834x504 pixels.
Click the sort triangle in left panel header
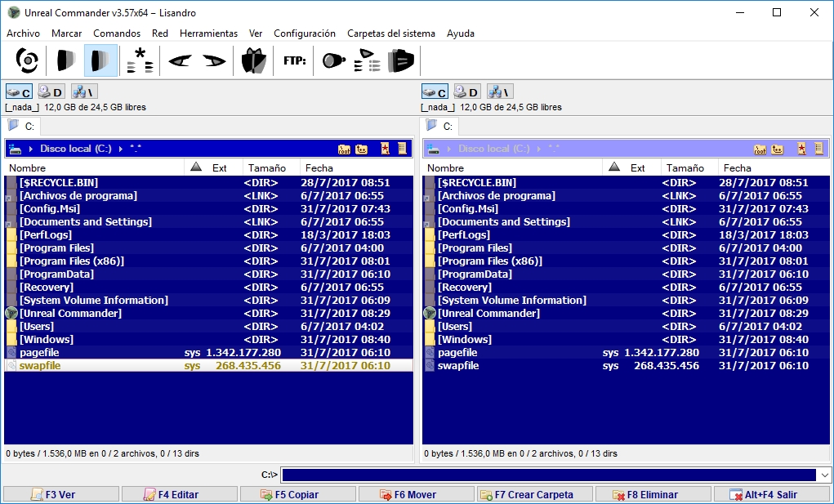pyautogui.click(x=196, y=167)
